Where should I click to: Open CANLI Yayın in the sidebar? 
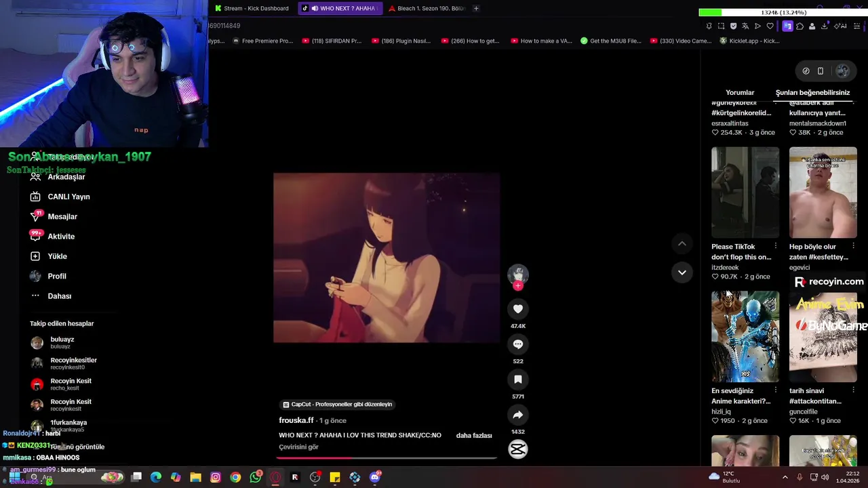[60, 197]
